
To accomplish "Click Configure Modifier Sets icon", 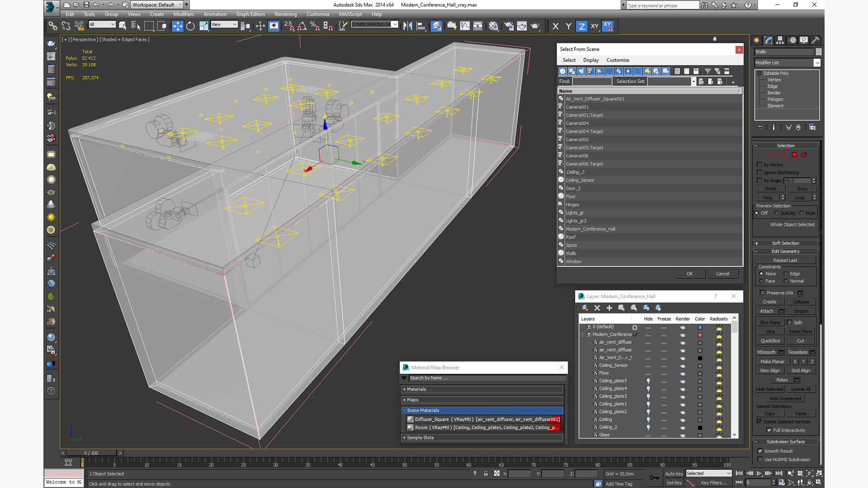I will (x=812, y=127).
